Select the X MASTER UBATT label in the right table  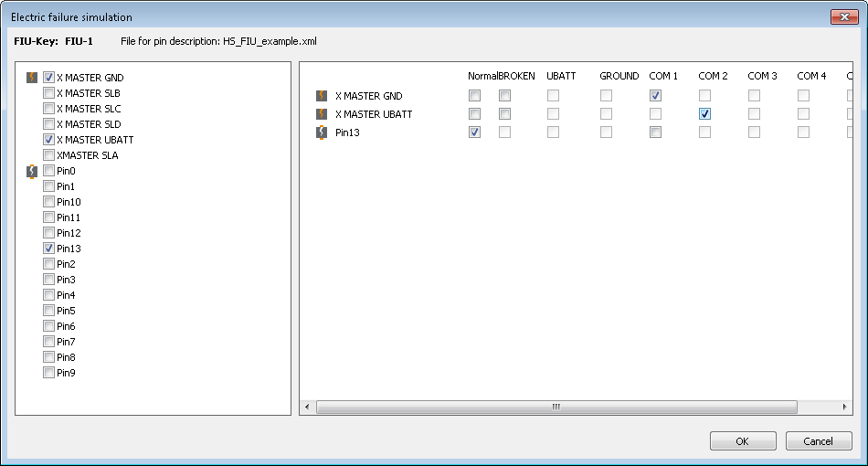[x=374, y=114]
